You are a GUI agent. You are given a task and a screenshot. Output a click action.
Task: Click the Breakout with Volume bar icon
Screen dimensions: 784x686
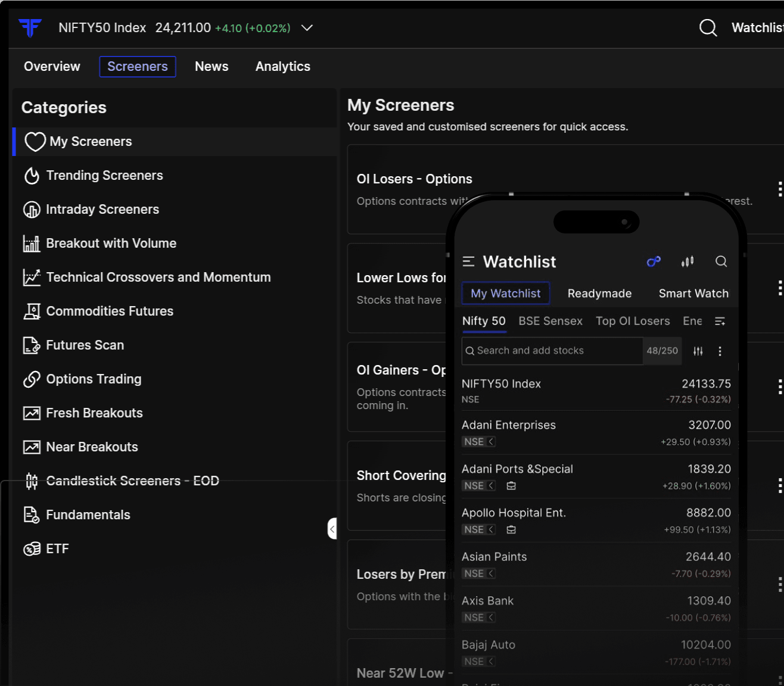[32, 244]
